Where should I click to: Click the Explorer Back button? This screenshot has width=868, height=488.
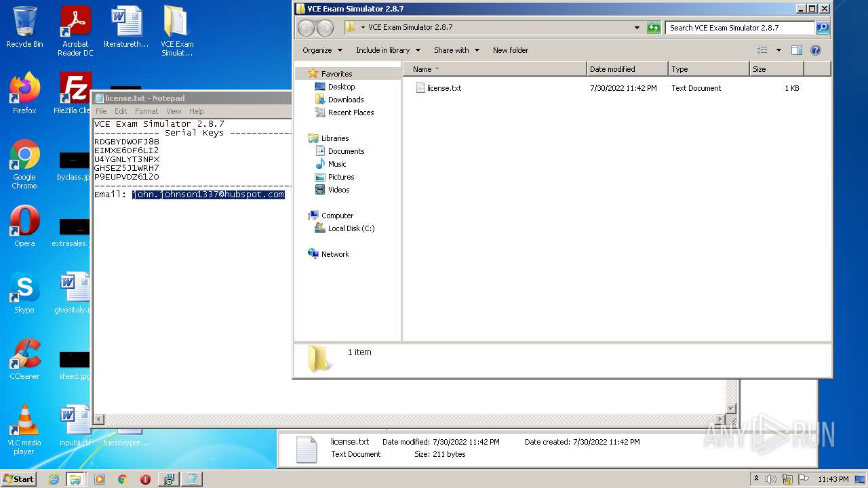point(307,28)
